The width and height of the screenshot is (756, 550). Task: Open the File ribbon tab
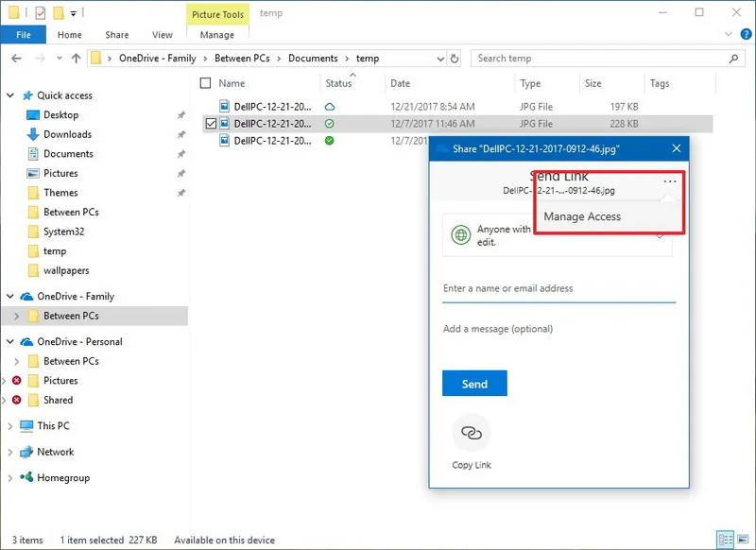click(x=23, y=35)
